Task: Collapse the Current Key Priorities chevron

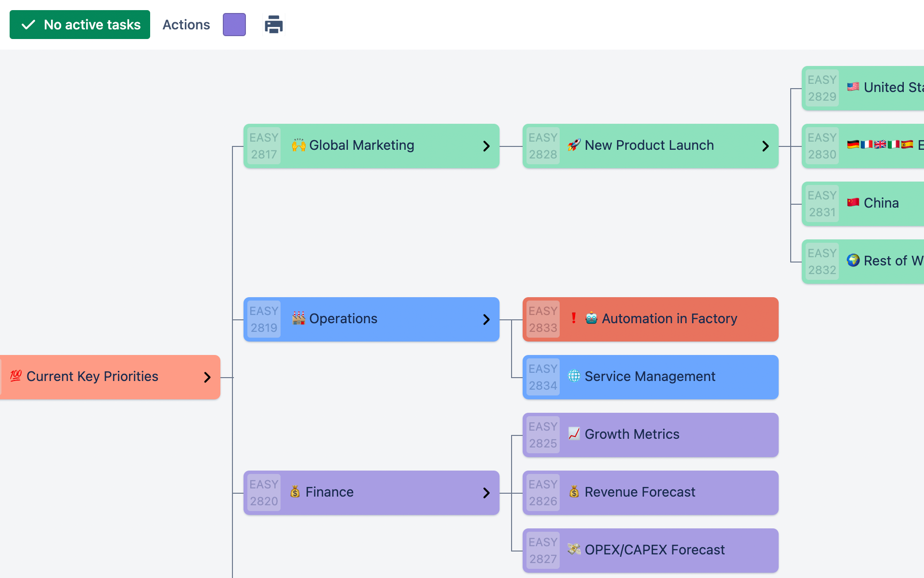Action: (x=207, y=377)
